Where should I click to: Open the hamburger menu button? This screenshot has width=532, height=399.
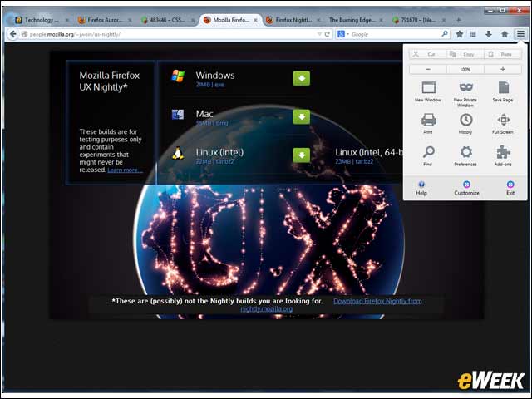(520, 34)
